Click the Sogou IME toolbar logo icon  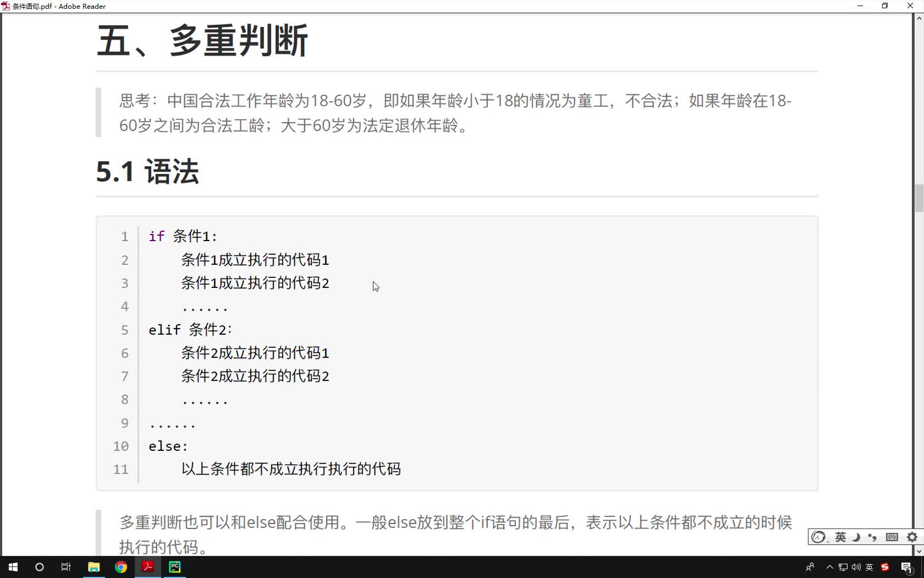click(818, 537)
